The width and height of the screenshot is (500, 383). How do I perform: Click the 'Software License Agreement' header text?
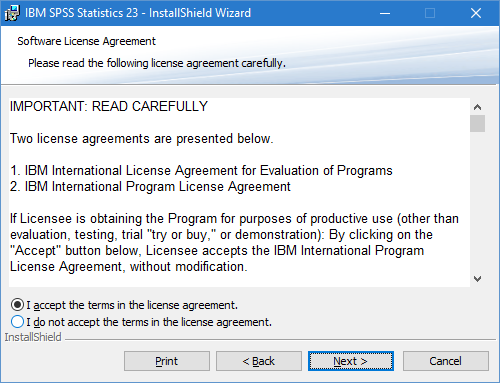[x=86, y=41]
